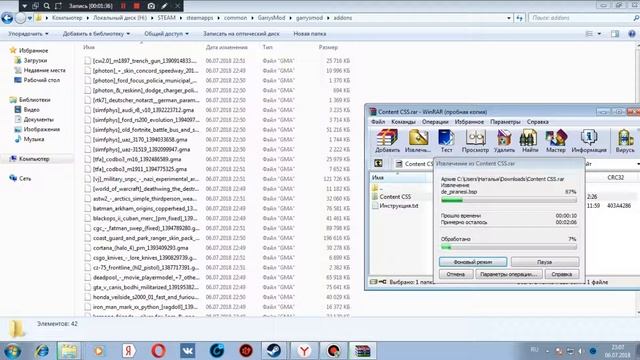The image size is (640, 360).
Task: Open the Просмотр (View) toolbar icon
Action: [x=475, y=141]
